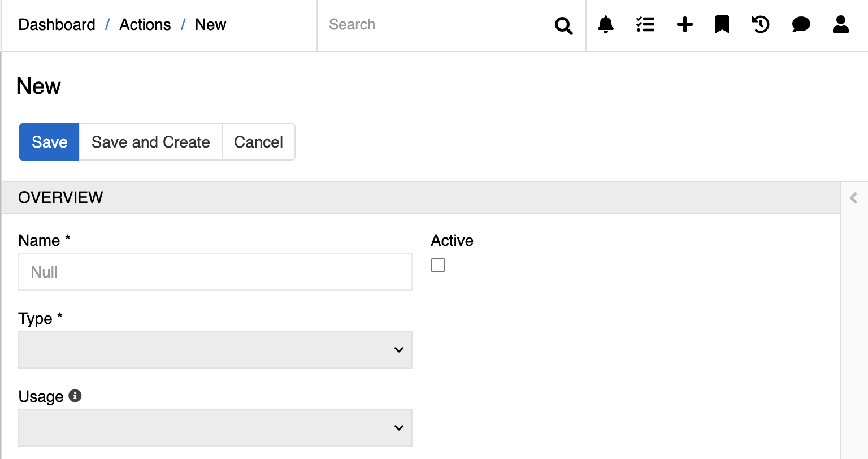868x459 pixels.
Task: Open the Usage dropdown
Action: tap(215, 428)
